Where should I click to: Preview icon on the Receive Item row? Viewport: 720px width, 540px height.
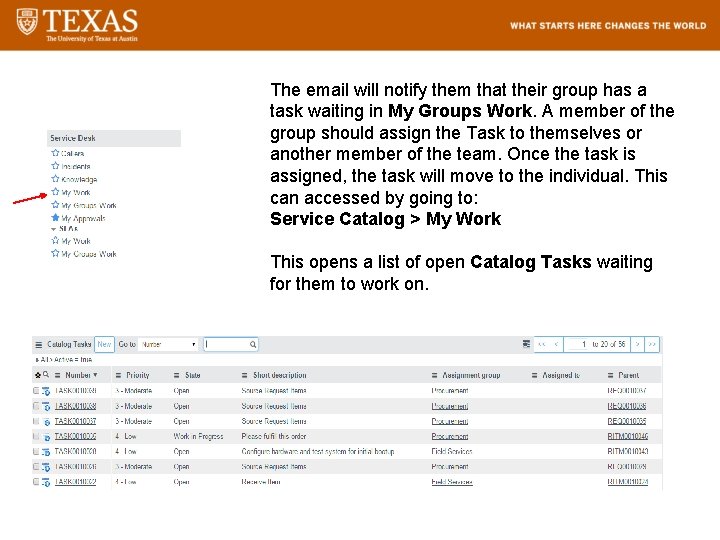(46, 482)
